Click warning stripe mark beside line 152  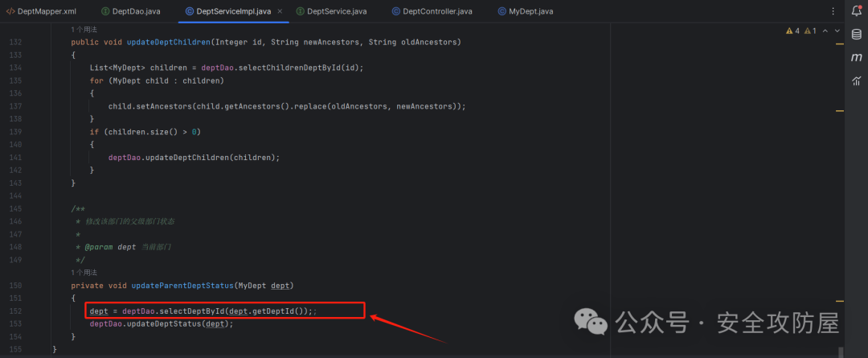tap(839, 300)
